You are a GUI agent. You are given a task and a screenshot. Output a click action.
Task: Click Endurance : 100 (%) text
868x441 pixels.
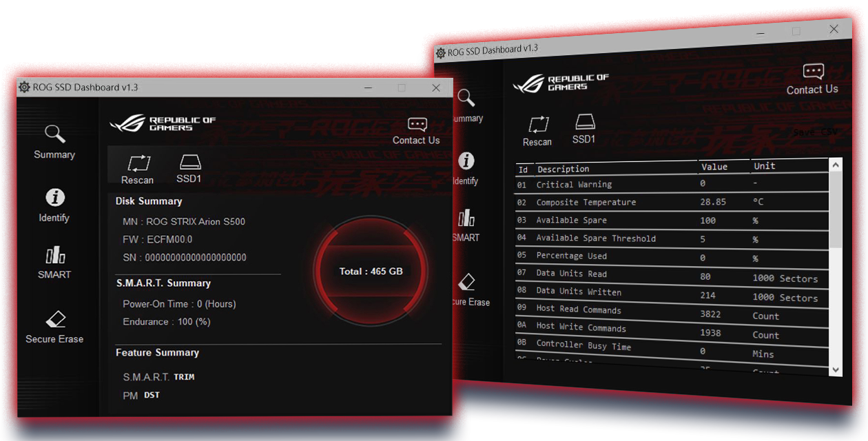[167, 322]
